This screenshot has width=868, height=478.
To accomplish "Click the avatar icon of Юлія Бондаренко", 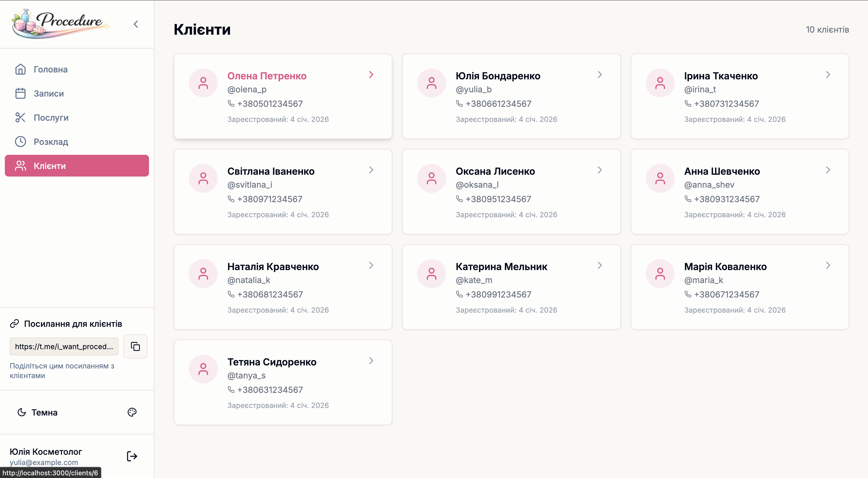I will [431, 83].
